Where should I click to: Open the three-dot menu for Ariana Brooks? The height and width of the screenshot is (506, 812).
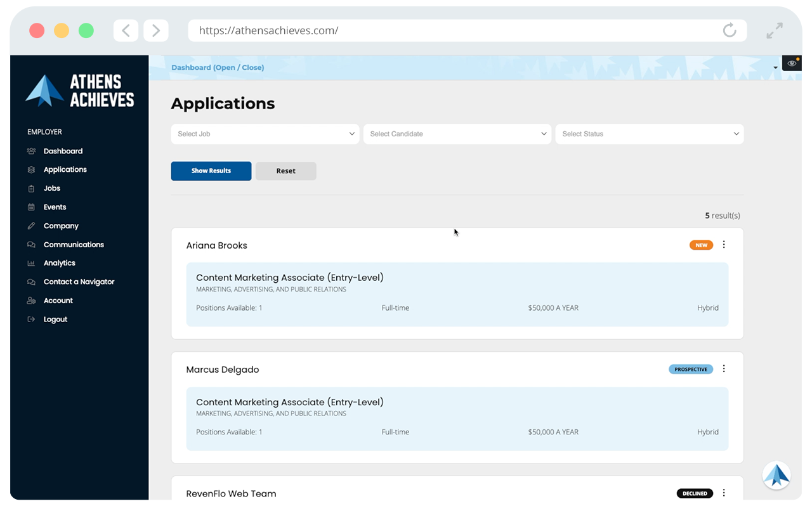coord(724,244)
